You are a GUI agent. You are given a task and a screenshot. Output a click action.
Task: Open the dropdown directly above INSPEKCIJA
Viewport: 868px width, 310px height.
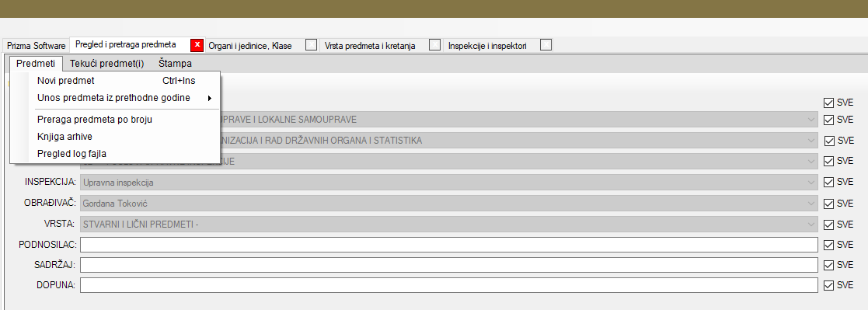pos(518,162)
